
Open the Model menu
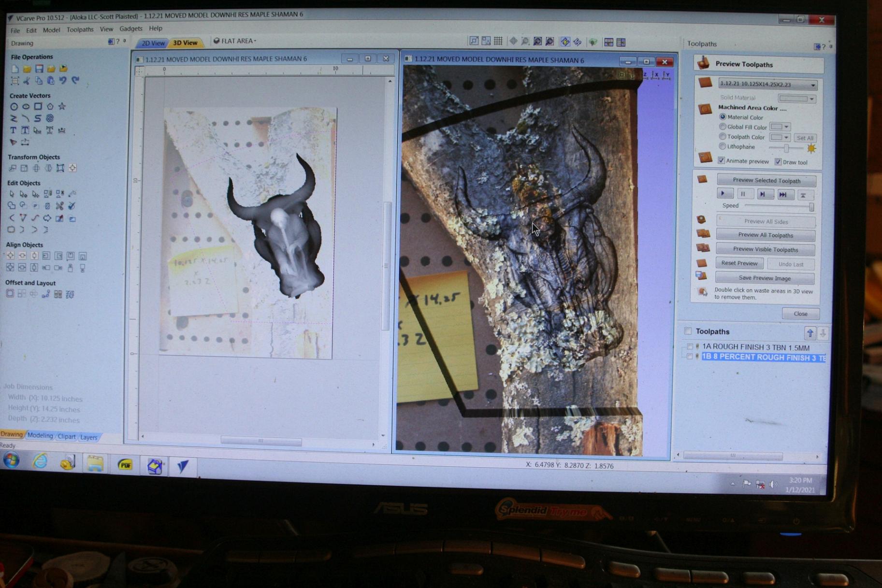(x=51, y=30)
